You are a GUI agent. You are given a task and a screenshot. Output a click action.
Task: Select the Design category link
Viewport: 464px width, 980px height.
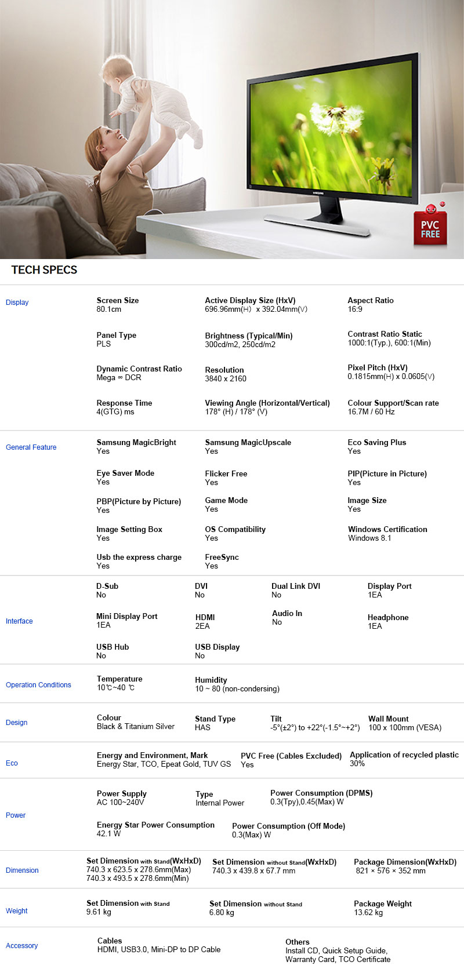click(16, 722)
